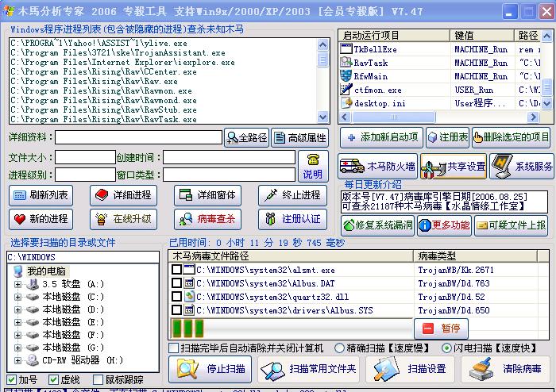Viewport: 556px width, 392px height.
Task: Check the quartz32.dll result checkbox
Action: pos(176,297)
